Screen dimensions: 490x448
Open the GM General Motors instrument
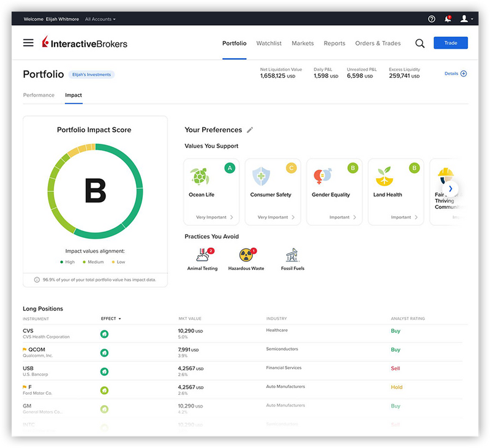coord(42,409)
